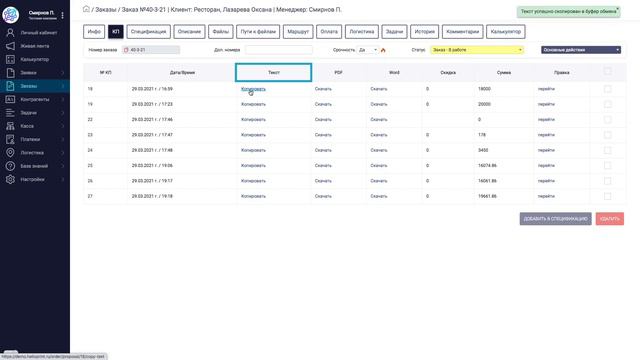Click the Логистика map pin icon in sidebar
This screenshot has height=360, width=640.
tap(10, 153)
